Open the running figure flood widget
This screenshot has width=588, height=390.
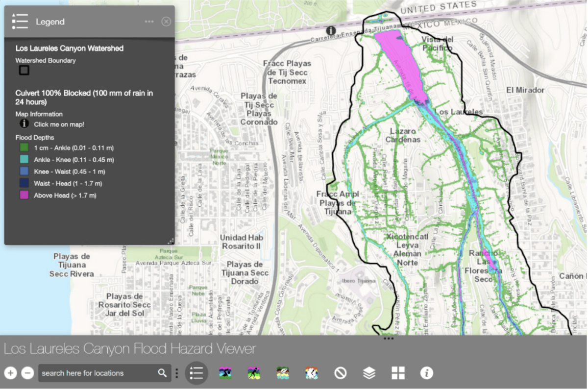point(254,373)
